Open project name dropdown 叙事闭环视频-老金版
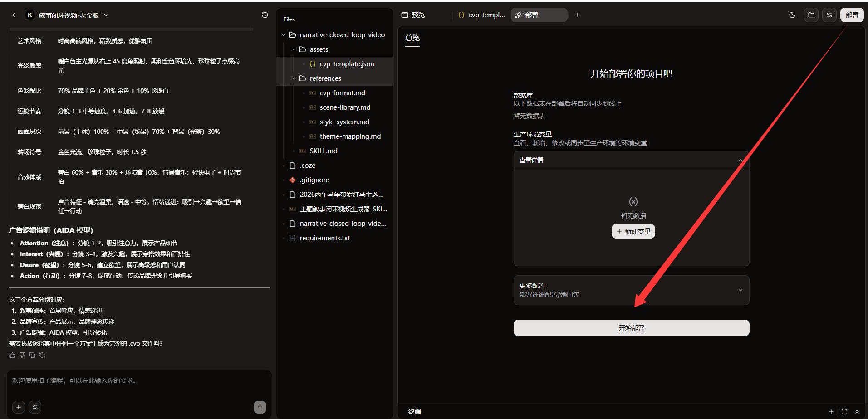 pyautogui.click(x=68, y=15)
